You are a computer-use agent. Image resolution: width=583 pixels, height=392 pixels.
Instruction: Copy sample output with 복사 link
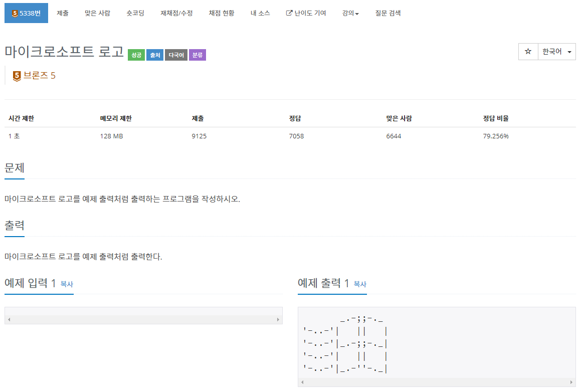coord(360,284)
